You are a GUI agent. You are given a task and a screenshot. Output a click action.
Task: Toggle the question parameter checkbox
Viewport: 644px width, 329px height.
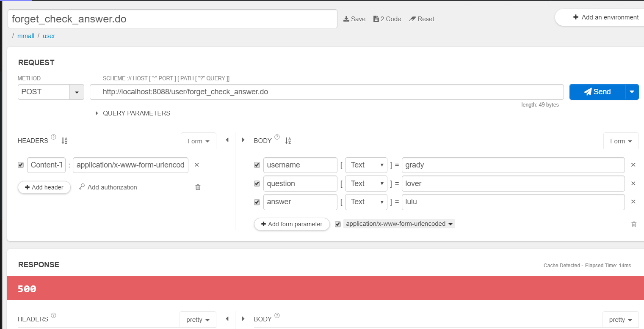(257, 184)
